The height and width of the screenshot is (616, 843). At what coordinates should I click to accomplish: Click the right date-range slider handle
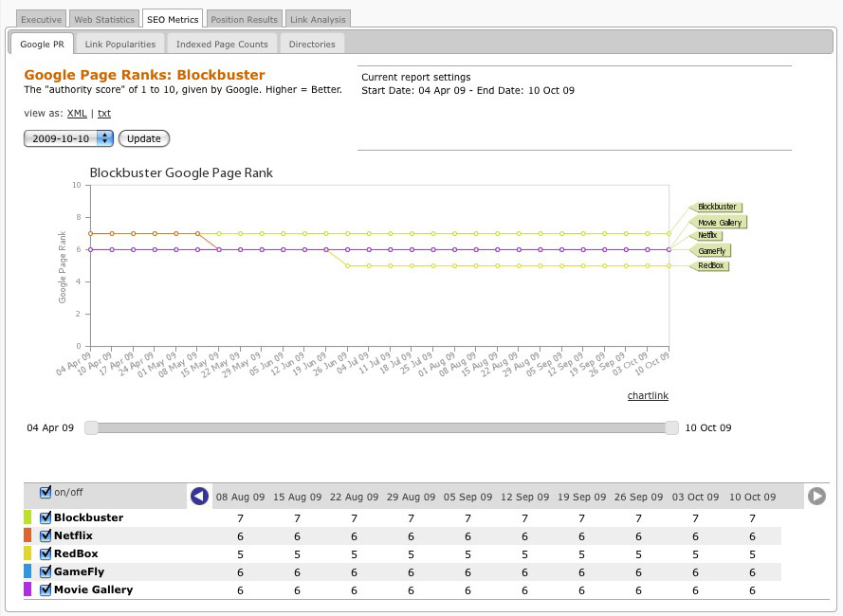click(671, 427)
